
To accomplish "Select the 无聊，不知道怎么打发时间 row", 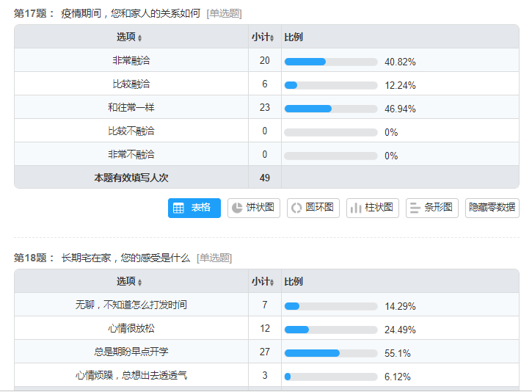I will click(x=131, y=305).
